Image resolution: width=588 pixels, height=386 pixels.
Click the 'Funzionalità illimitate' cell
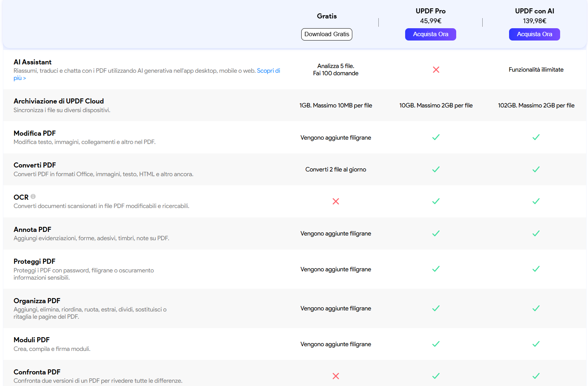[536, 69]
